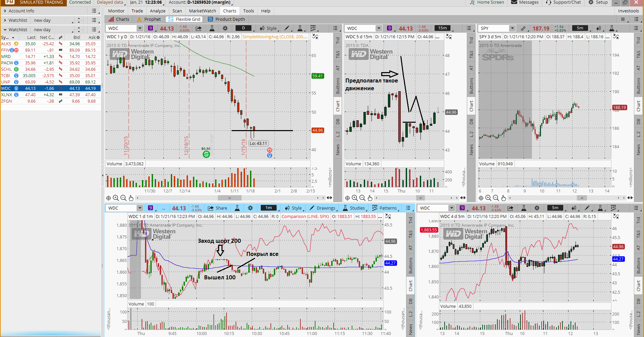The width and height of the screenshot is (644, 337).
Task: Open D timeframe dropdown on daily chart
Action: click(243, 28)
